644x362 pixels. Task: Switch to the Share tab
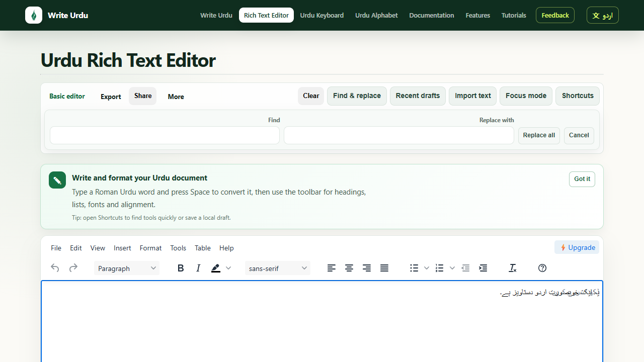click(x=143, y=96)
